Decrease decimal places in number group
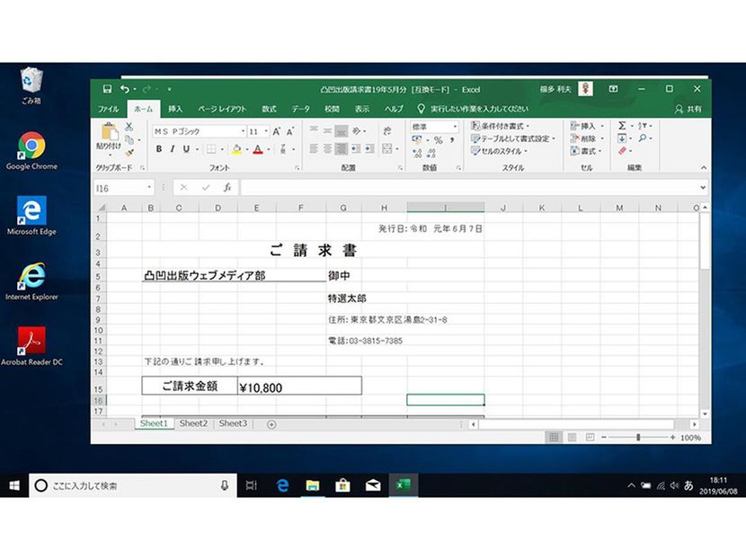The width and height of the screenshot is (746, 560). (x=431, y=153)
